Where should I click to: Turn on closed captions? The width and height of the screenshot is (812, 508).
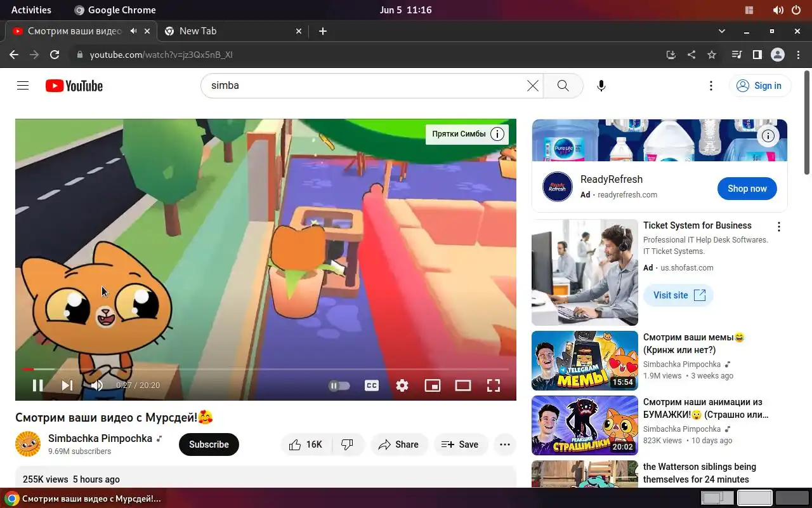point(372,385)
